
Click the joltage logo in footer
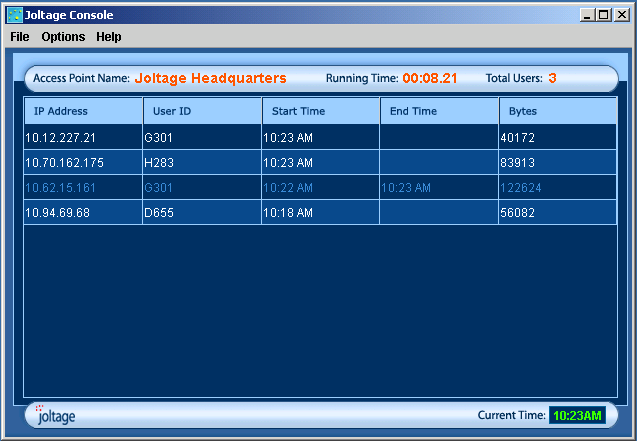click(56, 415)
